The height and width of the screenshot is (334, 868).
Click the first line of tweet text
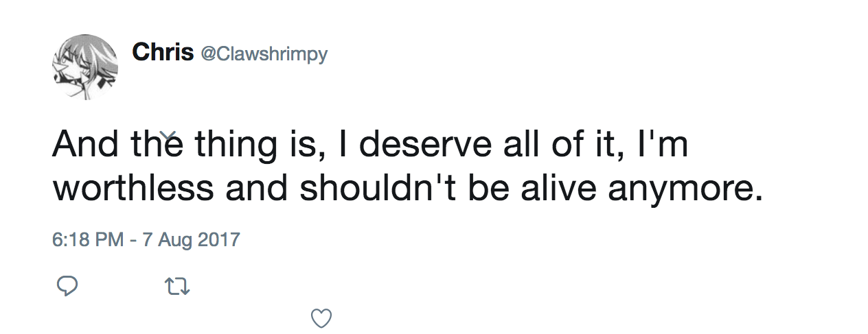coord(369,145)
